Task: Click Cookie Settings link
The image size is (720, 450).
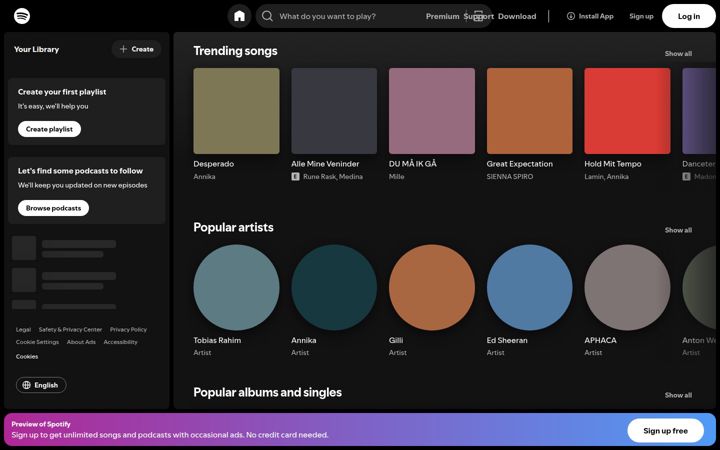Action: 37,342
